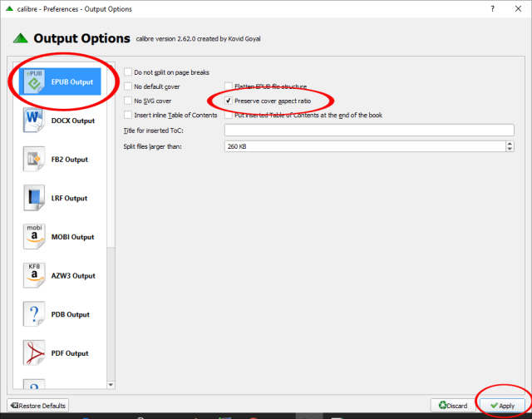532x419 pixels.
Task: Tick the No SVG cover checkbox
Action: (128, 101)
